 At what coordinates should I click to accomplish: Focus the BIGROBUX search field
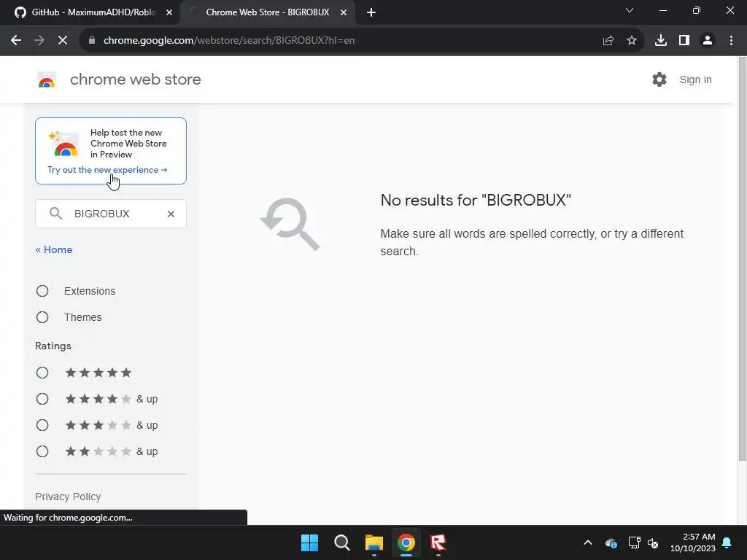click(x=111, y=214)
